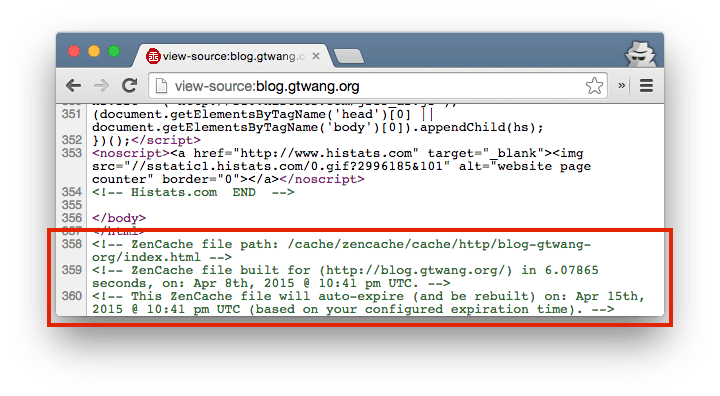
Task: Click line number 351
Action: tap(72, 114)
